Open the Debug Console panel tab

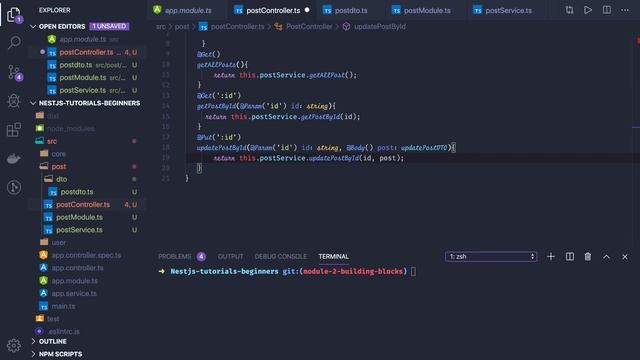(x=280, y=257)
